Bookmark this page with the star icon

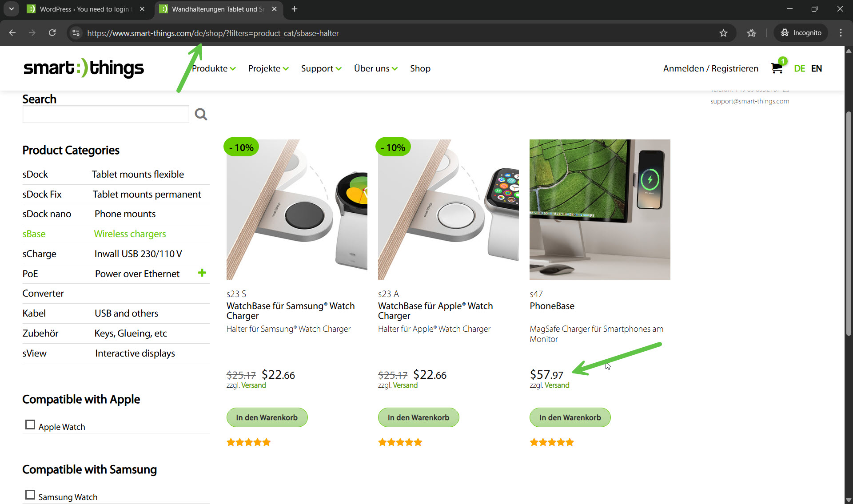click(x=723, y=33)
